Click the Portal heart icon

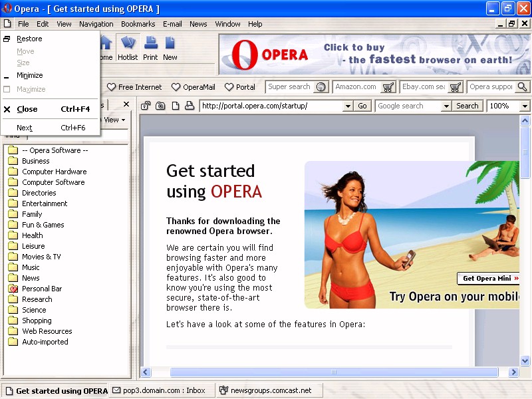(x=229, y=87)
